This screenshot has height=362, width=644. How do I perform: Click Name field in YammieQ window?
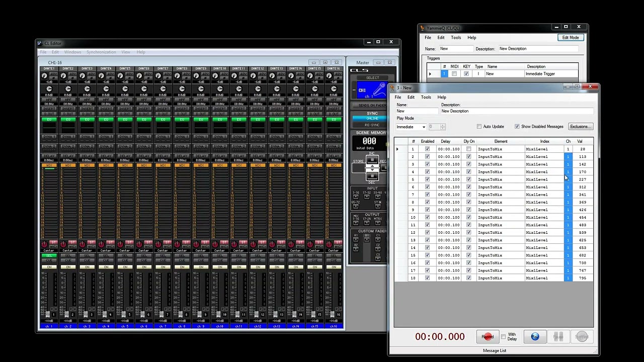click(x=456, y=49)
